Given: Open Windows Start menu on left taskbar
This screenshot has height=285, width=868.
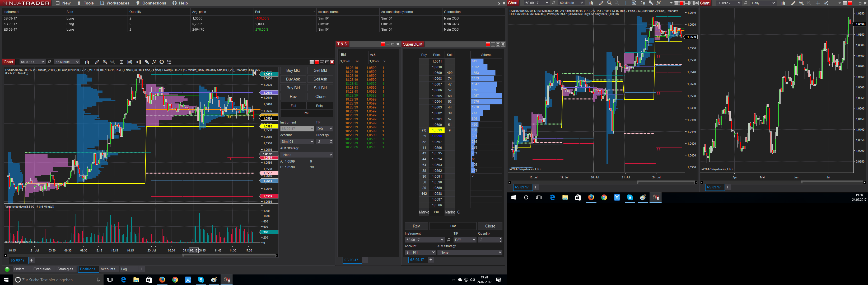Looking at the screenshot, I should pyautogui.click(x=6, y=280).
